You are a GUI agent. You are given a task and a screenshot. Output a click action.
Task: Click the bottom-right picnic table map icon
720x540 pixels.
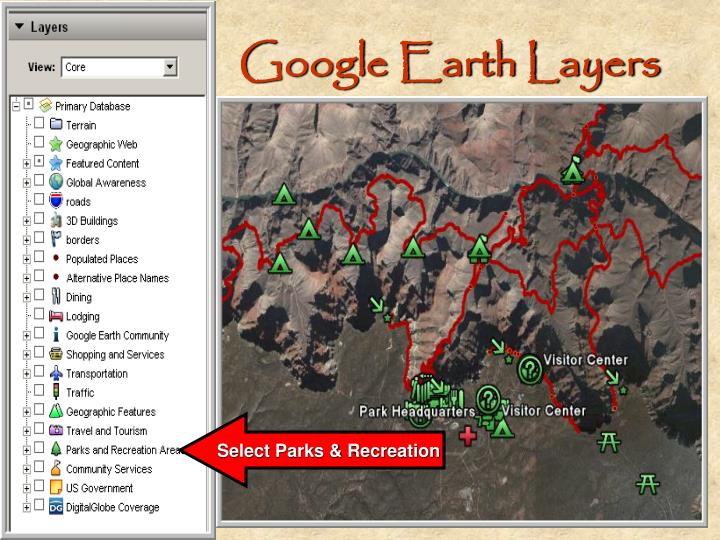[647, 484]
